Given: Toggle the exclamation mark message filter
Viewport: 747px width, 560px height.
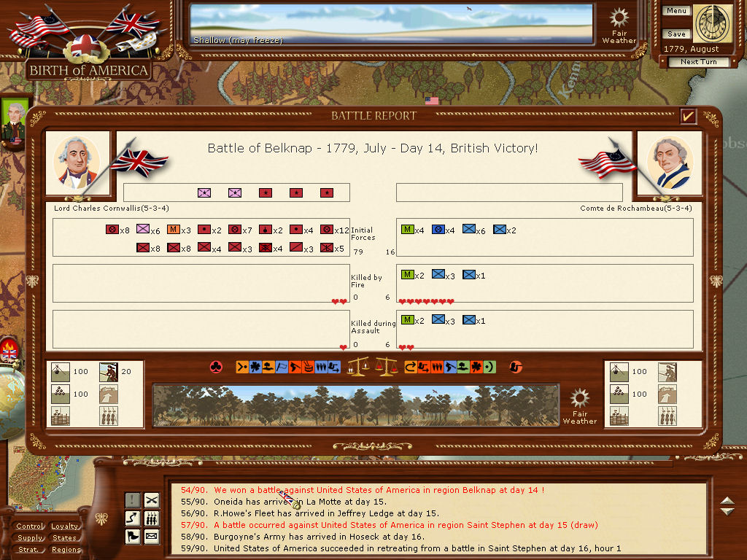Looking at the screenshot, I should pyautogui.click(x=132, y=499).
